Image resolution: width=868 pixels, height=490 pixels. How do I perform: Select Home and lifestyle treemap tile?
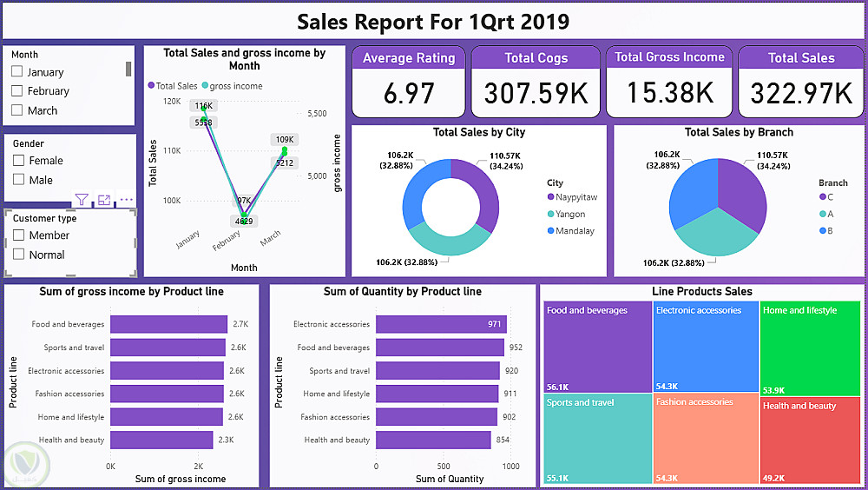[811, 348]
